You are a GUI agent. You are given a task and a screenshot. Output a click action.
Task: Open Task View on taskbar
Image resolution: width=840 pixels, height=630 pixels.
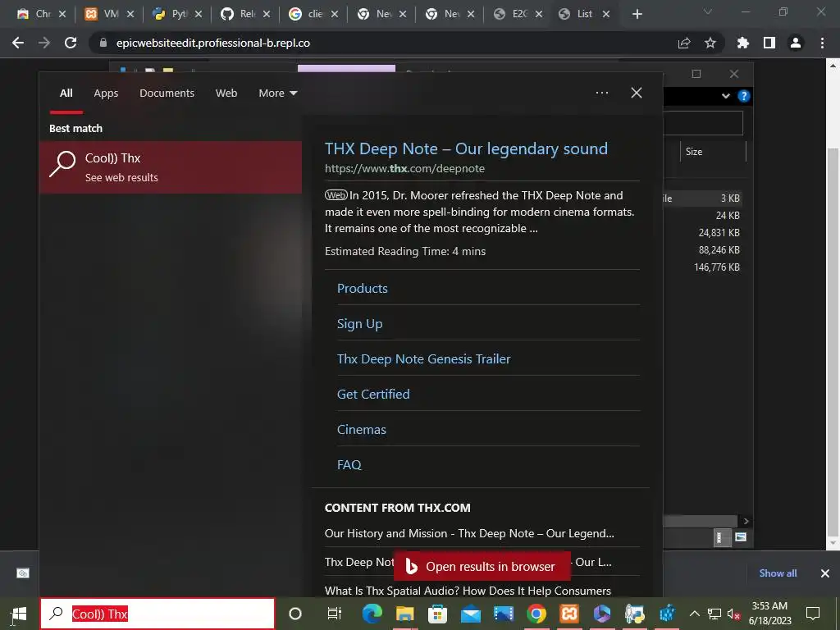click(335, 614)
